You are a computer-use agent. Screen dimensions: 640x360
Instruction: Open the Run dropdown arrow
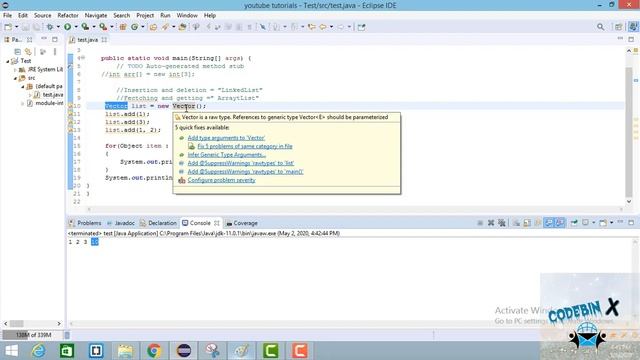coord(76,27)
